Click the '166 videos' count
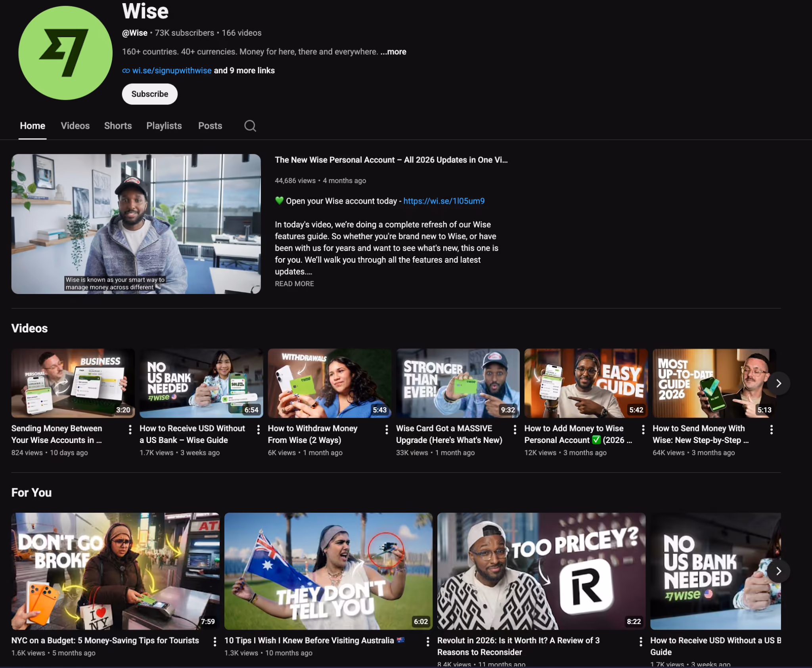Screen dimensions: 812x668 click(x=241, y=33)
